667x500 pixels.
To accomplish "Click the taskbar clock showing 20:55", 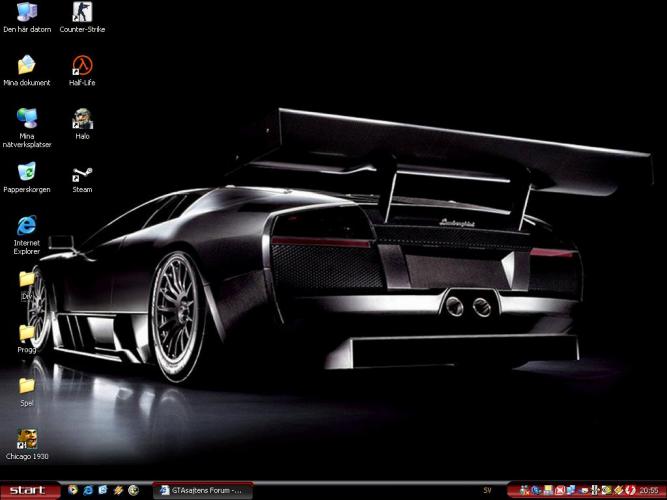I will point(649,490).
